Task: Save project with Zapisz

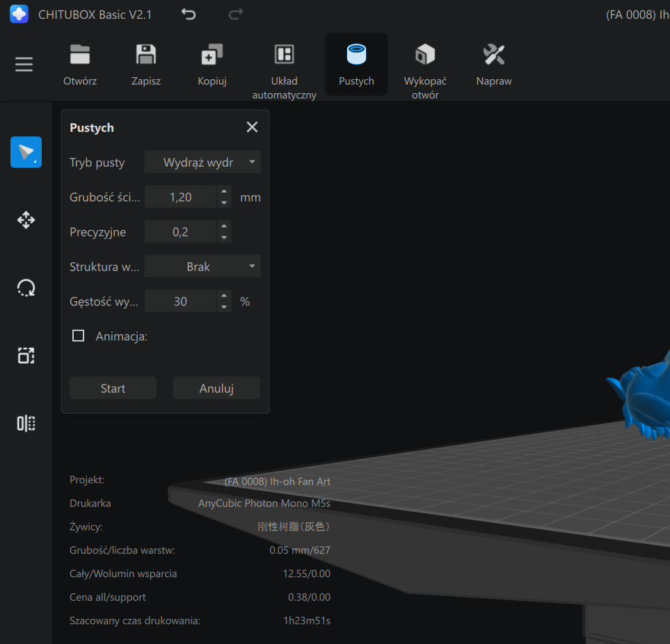Action: coord(146,65)
